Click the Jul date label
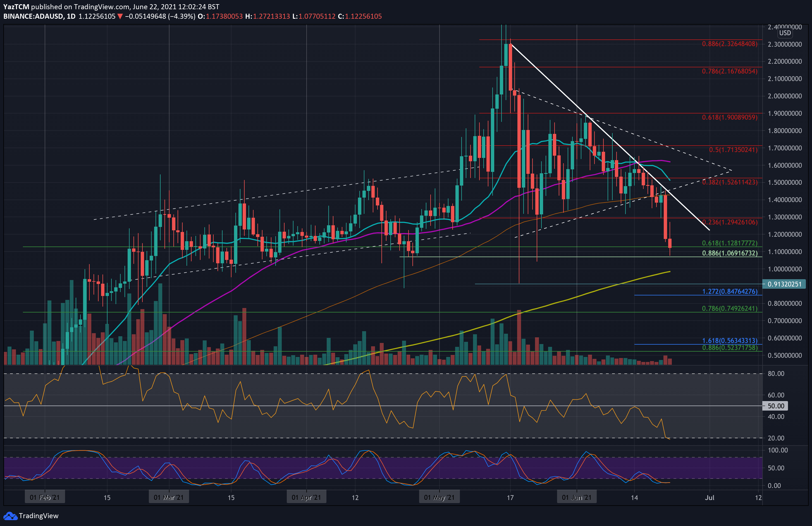 pos(709,498)
